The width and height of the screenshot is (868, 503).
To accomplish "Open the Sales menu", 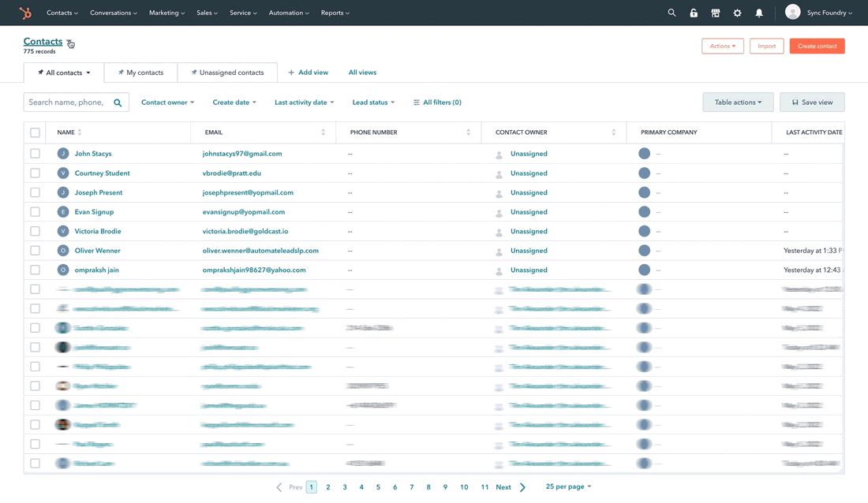I will (x=207, y=13).
